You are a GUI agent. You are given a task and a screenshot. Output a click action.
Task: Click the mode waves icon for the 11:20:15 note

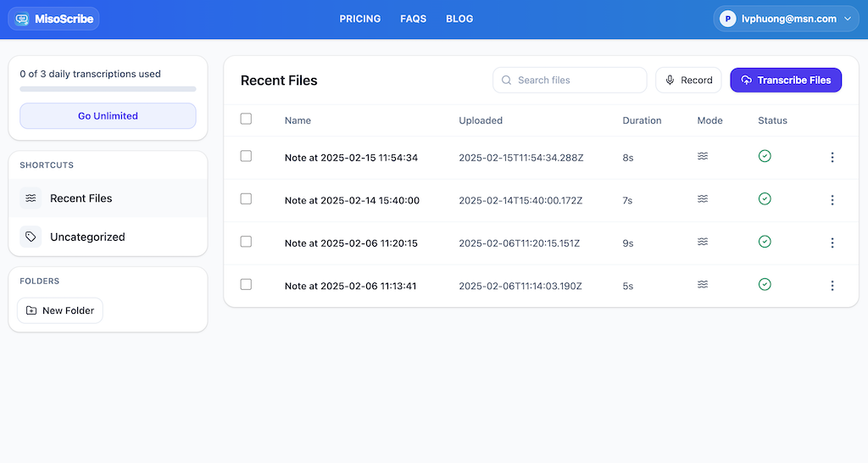tap(703, 242)
